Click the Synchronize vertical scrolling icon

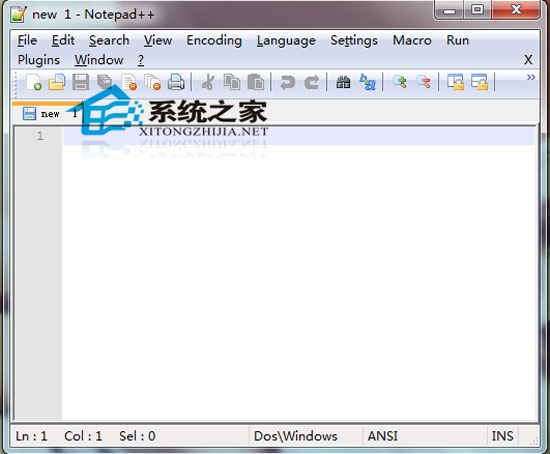[455, 82]
